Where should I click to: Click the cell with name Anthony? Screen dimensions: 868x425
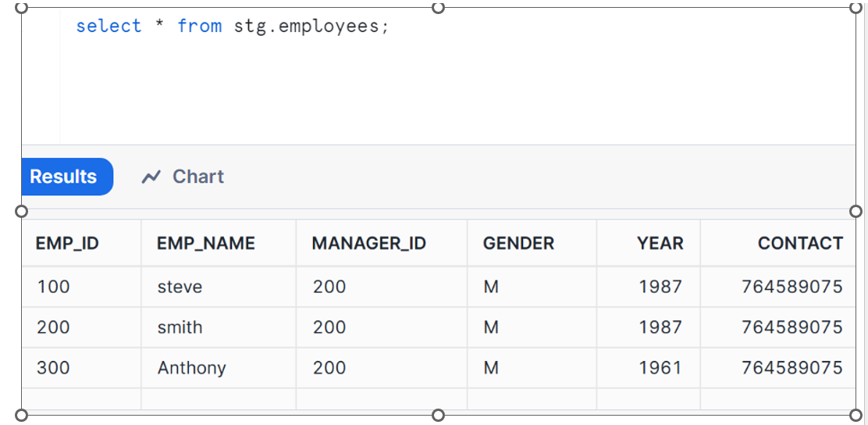192,367
